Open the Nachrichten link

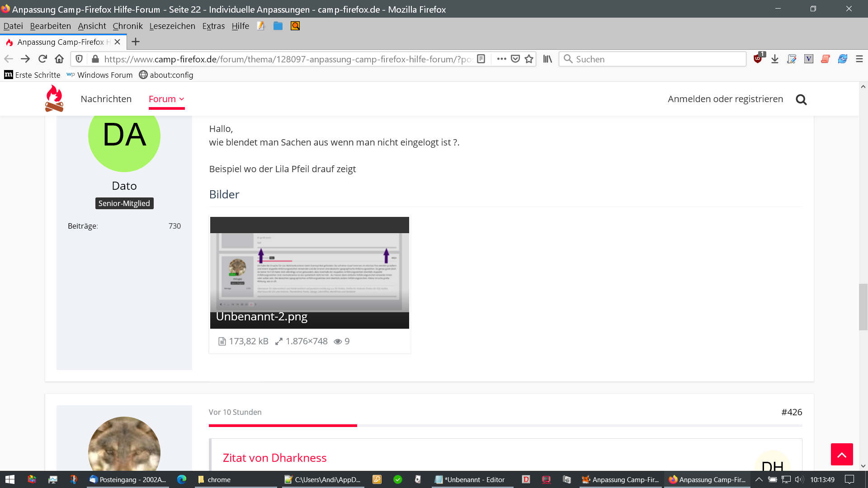click(106, 99)
